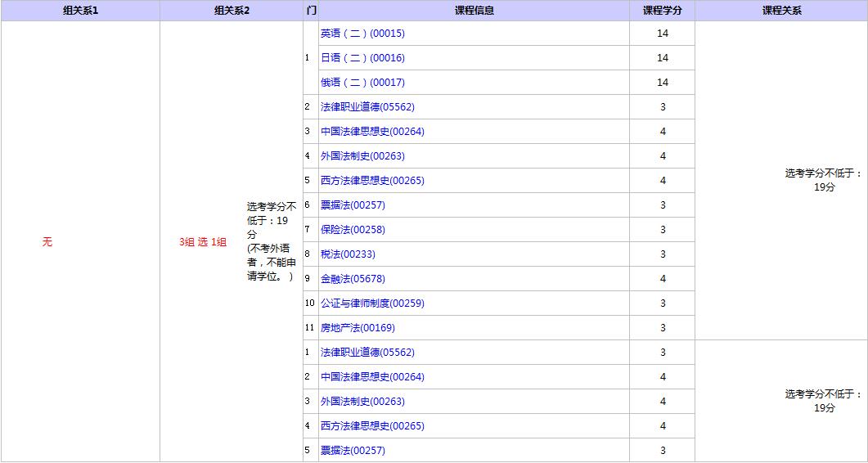Open the 保险法(00258) course link
The width and height of the screenshot is (868, 463).
coord(353,230)
